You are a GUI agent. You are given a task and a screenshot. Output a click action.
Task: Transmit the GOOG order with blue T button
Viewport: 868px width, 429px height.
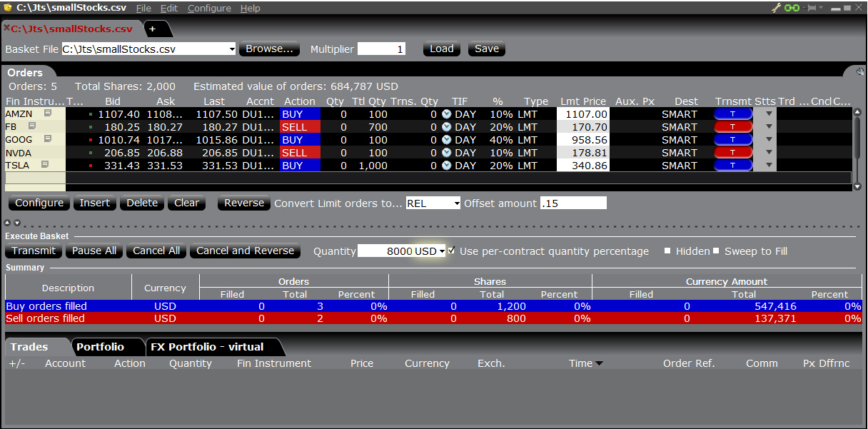733,140
